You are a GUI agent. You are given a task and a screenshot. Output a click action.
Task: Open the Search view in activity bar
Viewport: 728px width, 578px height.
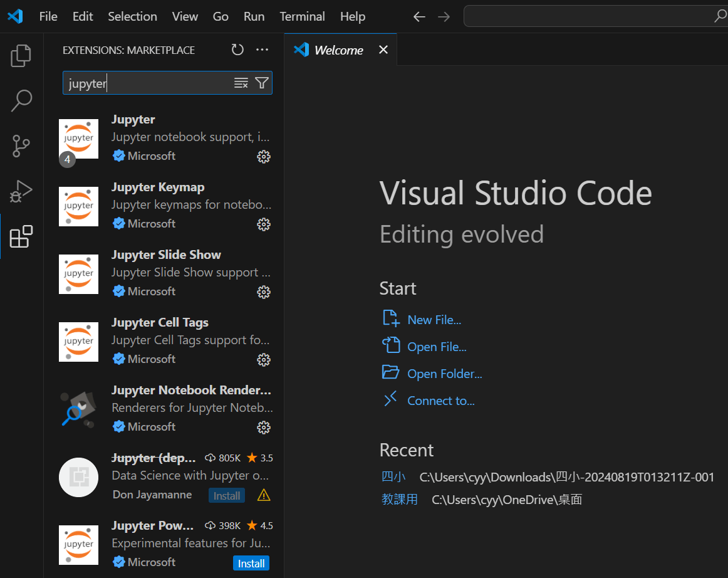[21, 100]
